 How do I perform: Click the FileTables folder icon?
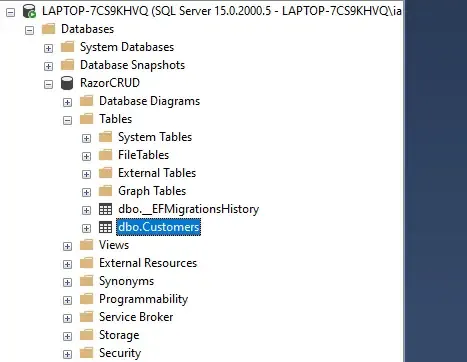click(105, 155)
